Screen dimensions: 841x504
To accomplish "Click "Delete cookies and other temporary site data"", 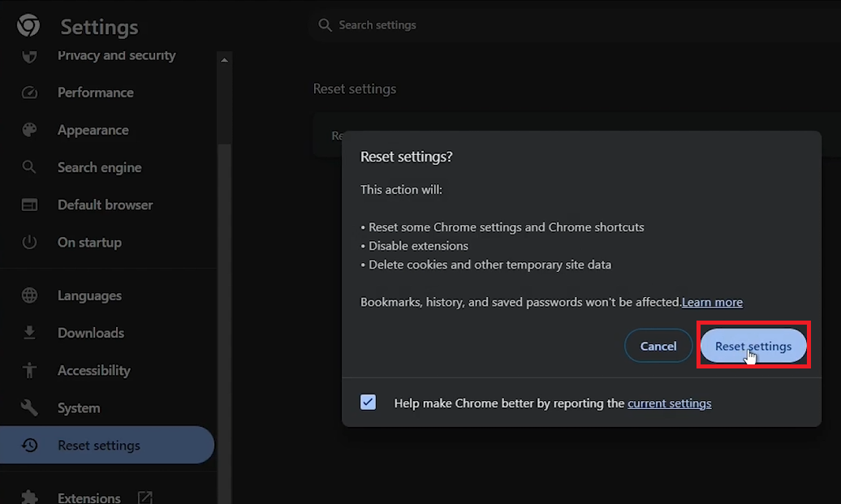I will tap(490, 265).
